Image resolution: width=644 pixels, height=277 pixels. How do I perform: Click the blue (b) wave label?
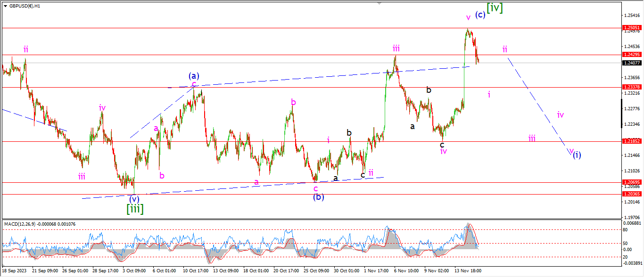pos(319,197)
